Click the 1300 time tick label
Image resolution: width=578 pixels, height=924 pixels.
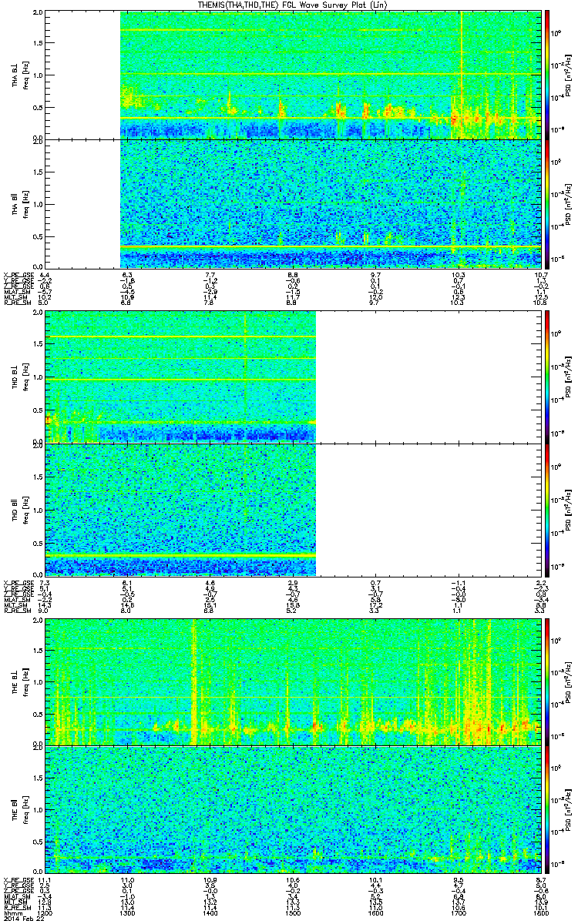[127, 913]
